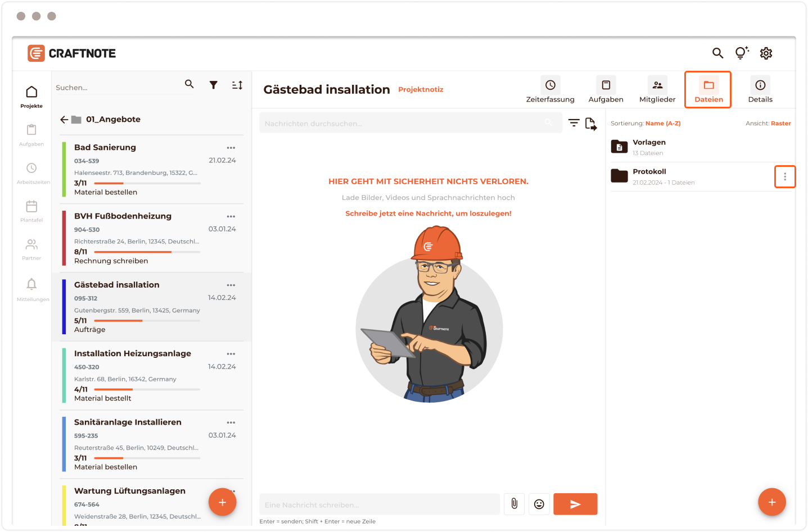808x532 pixels.
Task: Click the paperclip attachment icon
Action: point(514,504)
